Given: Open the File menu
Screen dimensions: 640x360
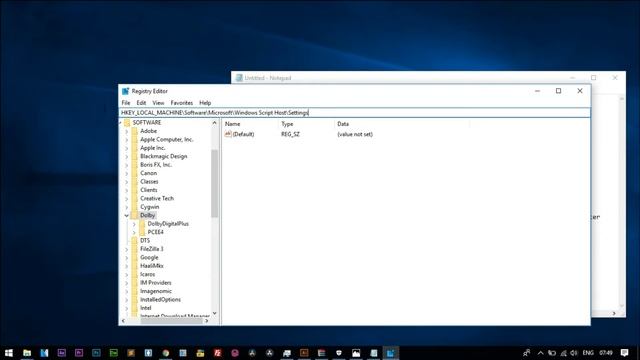Looking at the screenshot, I should [x=126, y=103].
